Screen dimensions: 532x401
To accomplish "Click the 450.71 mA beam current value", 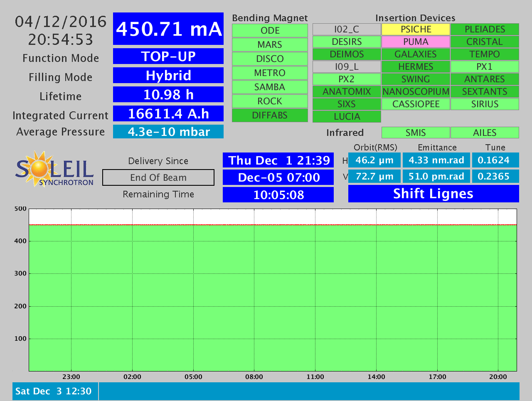I will click(168, 29).
